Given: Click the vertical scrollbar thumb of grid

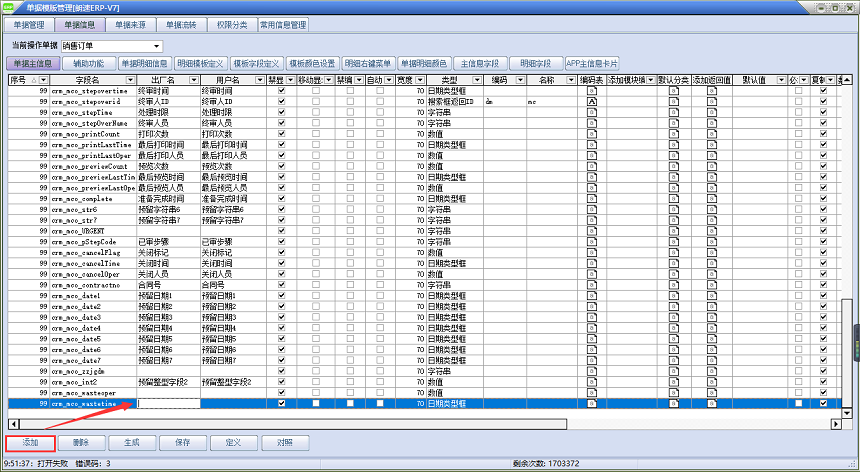Looking at the screenshot, I should coord(847,353).
